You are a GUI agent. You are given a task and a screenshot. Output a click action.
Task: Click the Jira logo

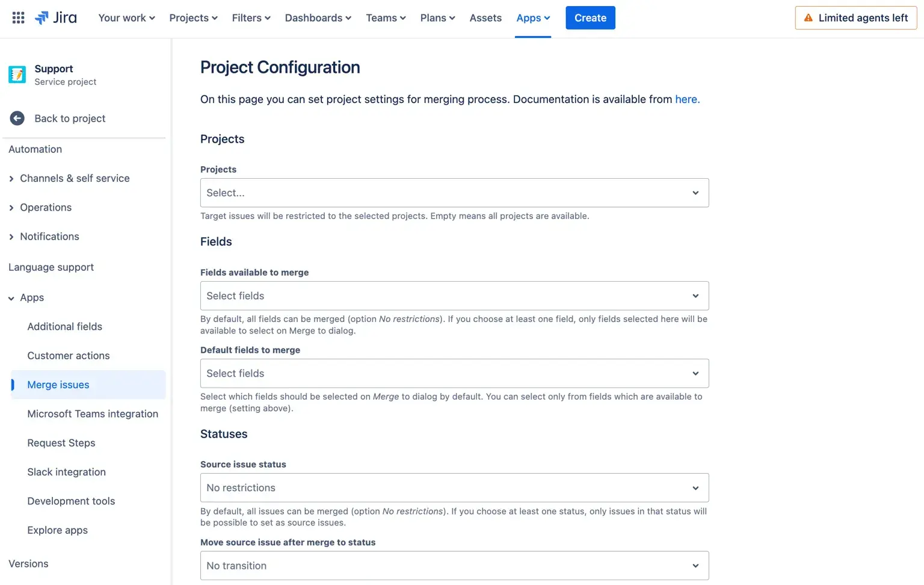coord(56,18)
